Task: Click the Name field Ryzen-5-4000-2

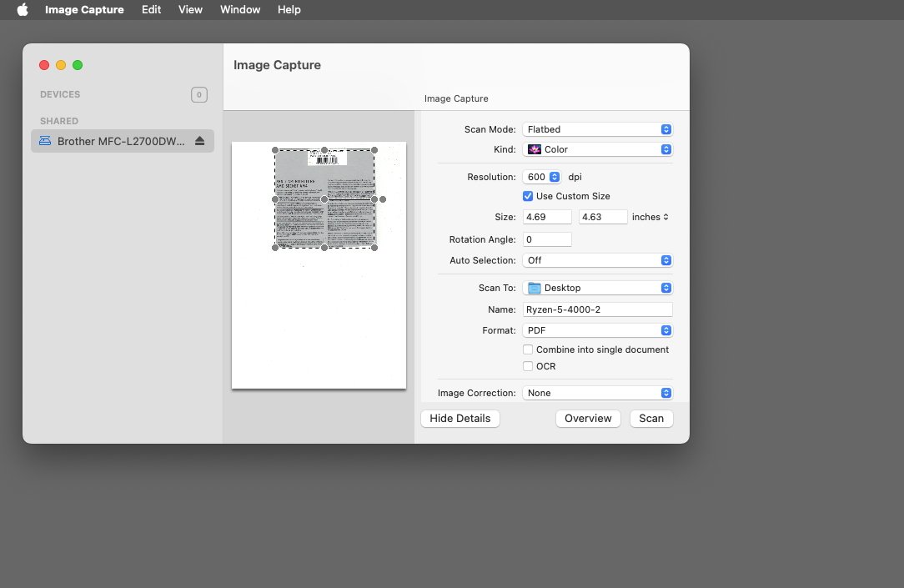Action: tap(597, 309)
